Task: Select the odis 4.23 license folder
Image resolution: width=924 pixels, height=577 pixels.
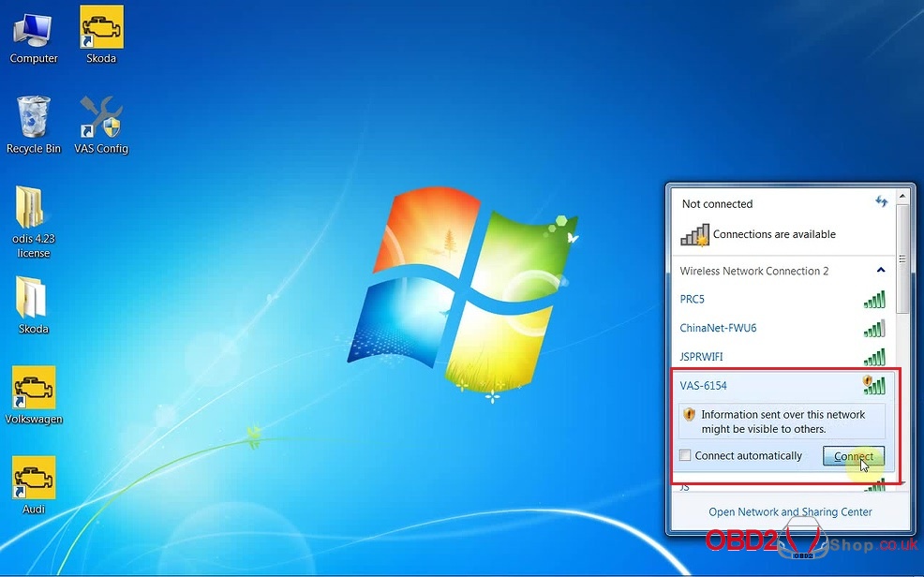Action: tap(32, 210)
